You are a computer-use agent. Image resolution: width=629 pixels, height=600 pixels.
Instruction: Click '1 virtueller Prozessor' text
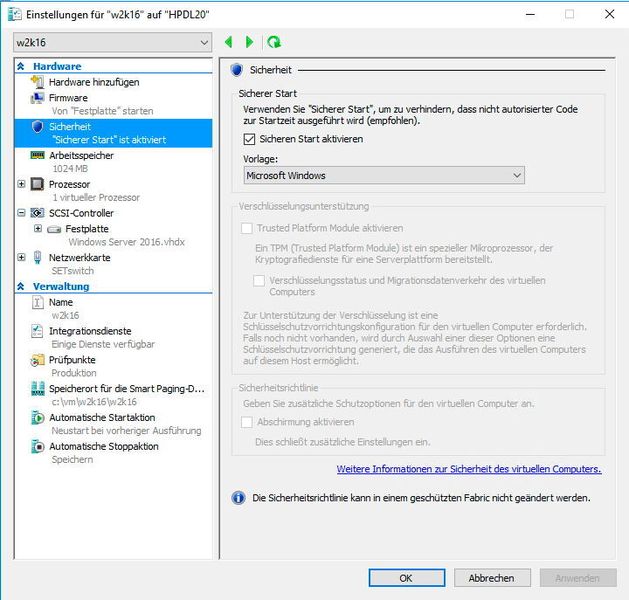coord(96,197)
